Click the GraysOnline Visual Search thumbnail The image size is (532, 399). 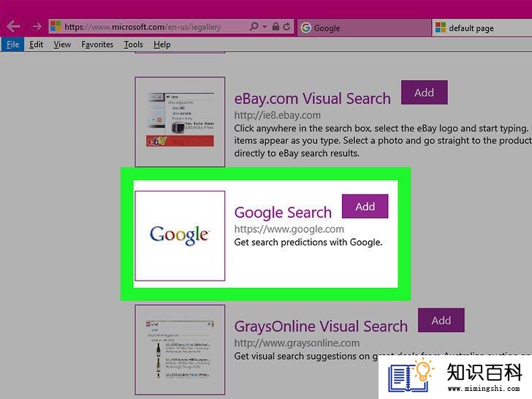(x=180, y=349)
